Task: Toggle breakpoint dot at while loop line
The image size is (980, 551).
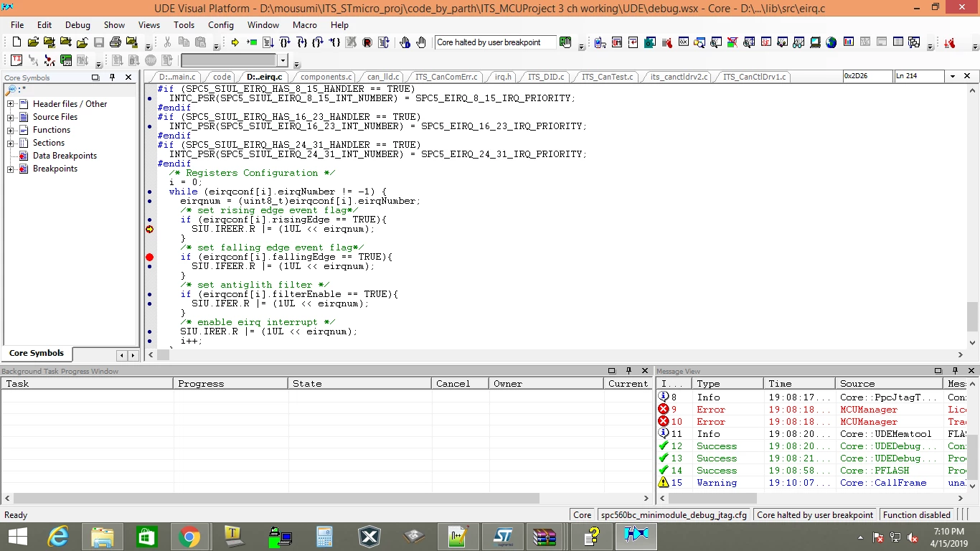Action: (149, 192)
